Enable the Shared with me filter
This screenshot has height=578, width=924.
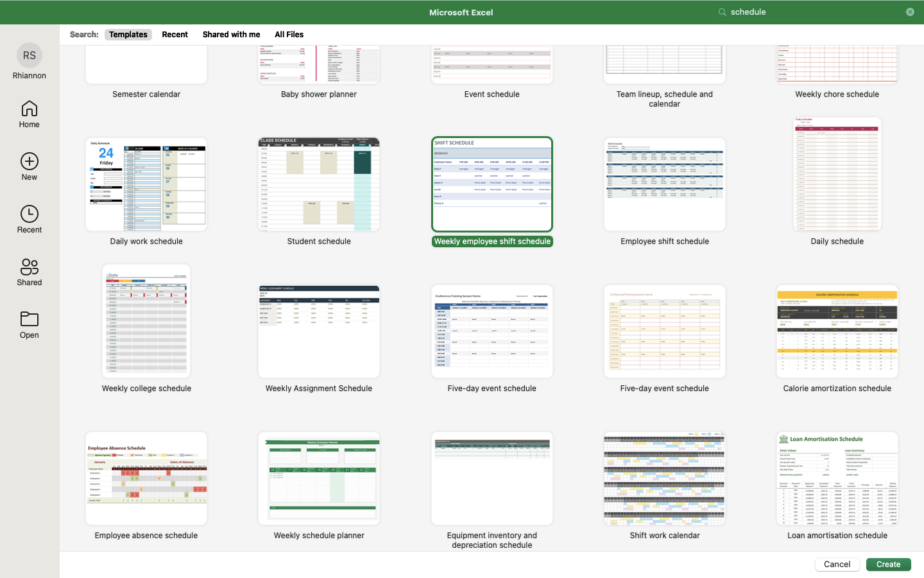click(x=231, y=34)
